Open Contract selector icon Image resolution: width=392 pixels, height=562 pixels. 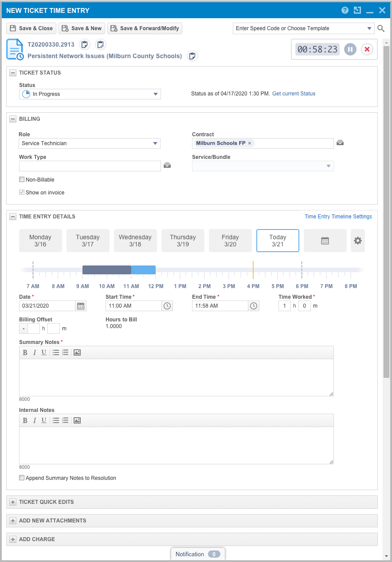(x=340, y=143)
